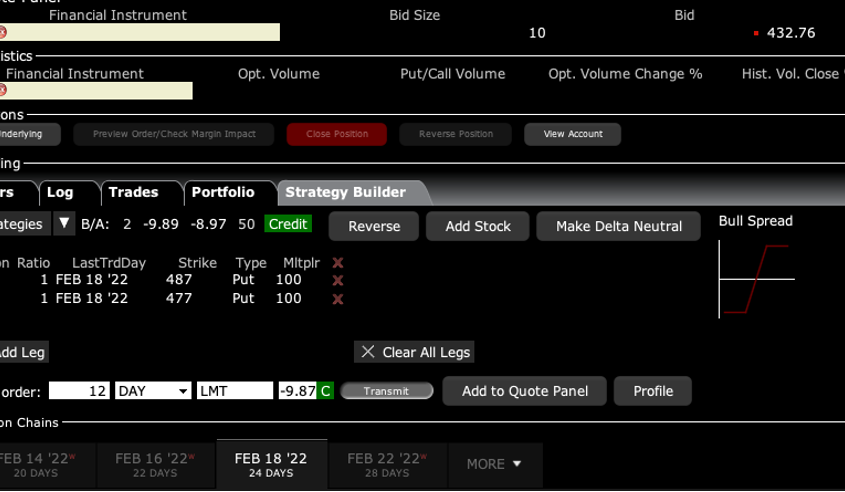The image size is (845, 492).
Task: Open the Trades tab
Action: click(133, 192)
